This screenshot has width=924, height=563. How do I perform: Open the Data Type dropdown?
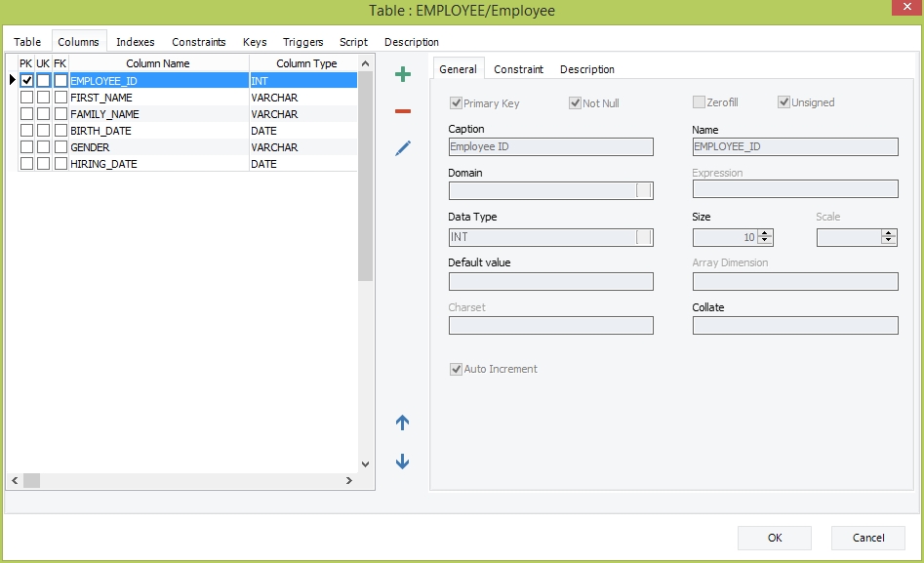pos(643,237)
